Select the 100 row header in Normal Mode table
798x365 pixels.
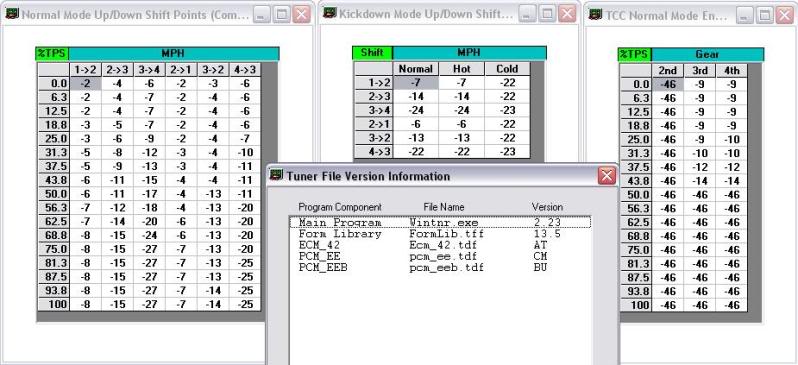pyautogui.click(x=53, y=304)
